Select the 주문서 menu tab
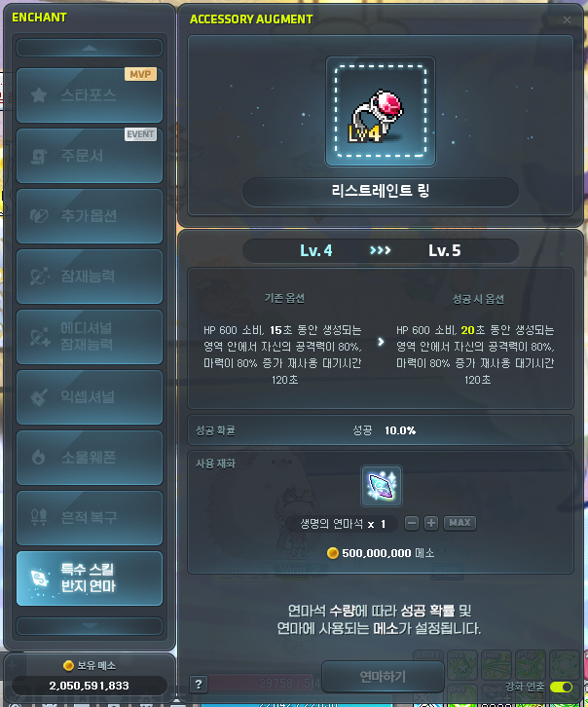 tap(90, 156)
